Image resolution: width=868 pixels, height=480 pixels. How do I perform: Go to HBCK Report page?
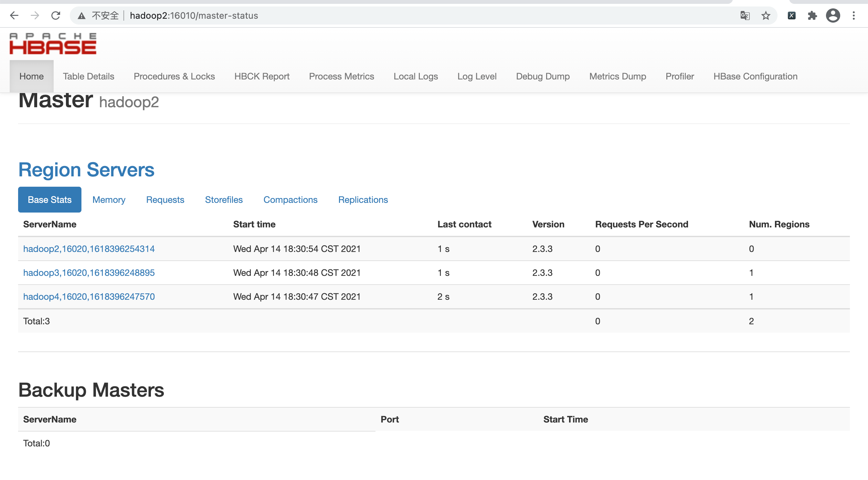click(x=262, y=77)
